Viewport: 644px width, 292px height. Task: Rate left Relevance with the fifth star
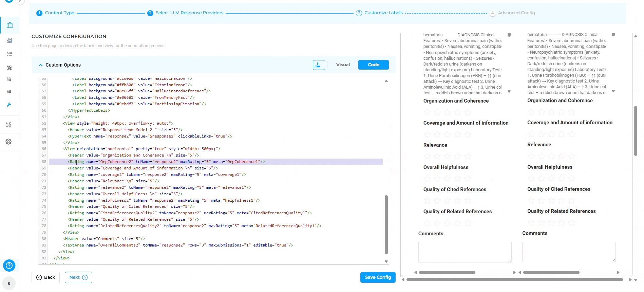tap(468, 157)
